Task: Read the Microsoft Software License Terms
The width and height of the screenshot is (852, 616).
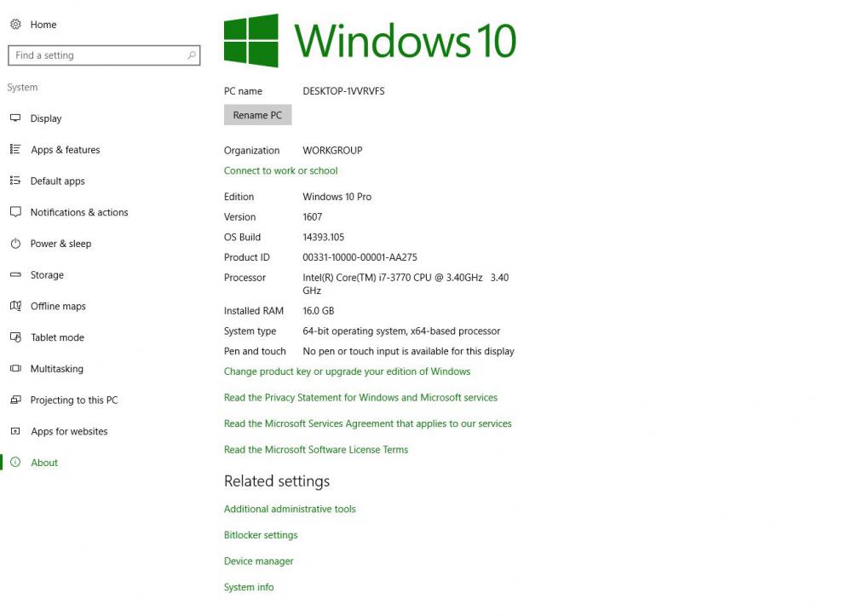Action: coord(315,450)
